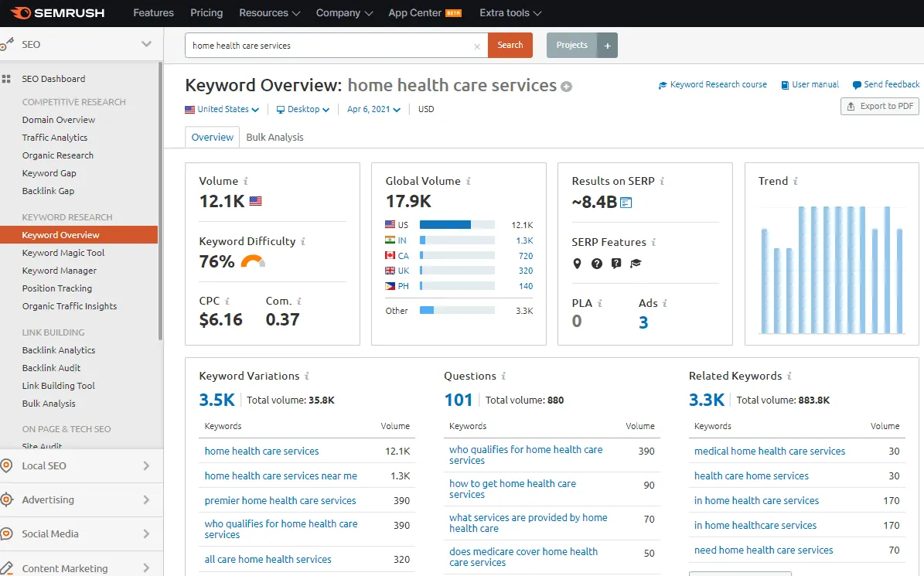The width and height of the screenshot is (924, 576).
Task: Open the Resources menu in top navigation
Action: click(264, 13)
